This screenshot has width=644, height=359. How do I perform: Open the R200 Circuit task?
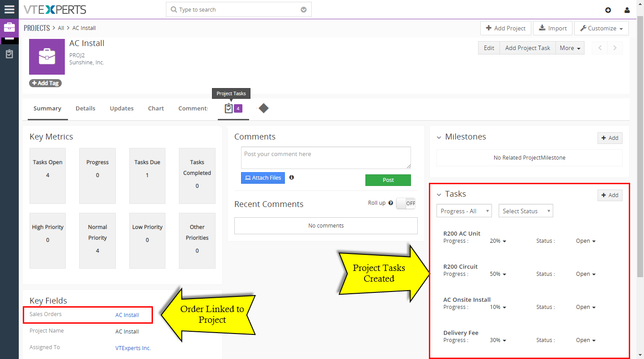click(x=460, y=267)
